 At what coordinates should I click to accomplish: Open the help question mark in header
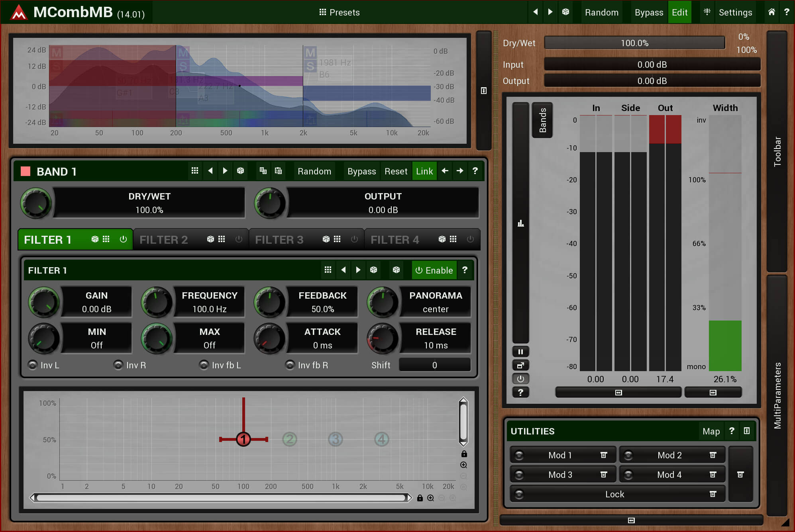coord(787,12)
